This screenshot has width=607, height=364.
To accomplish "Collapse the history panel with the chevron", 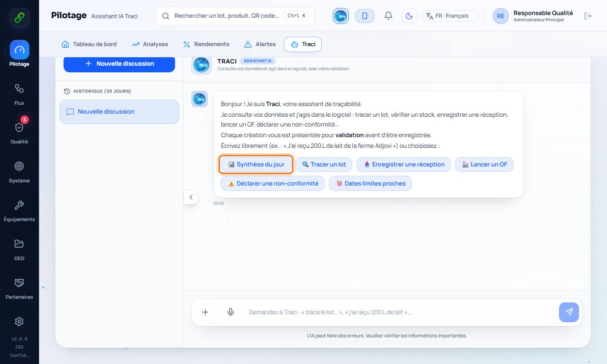I will pyautogui.click(x=191, y=197).
